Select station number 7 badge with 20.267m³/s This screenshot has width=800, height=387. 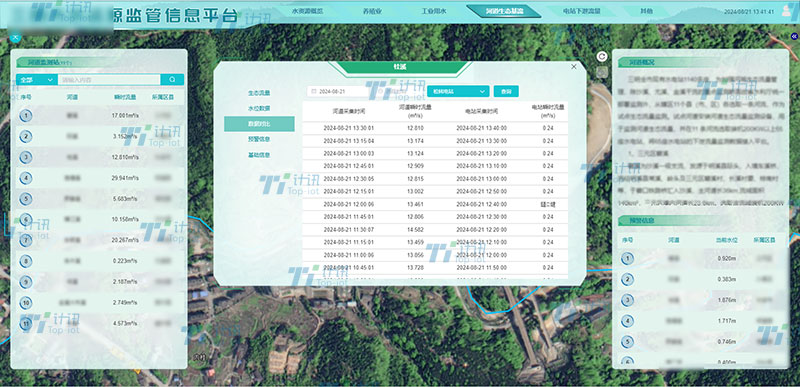click(26, 240)
